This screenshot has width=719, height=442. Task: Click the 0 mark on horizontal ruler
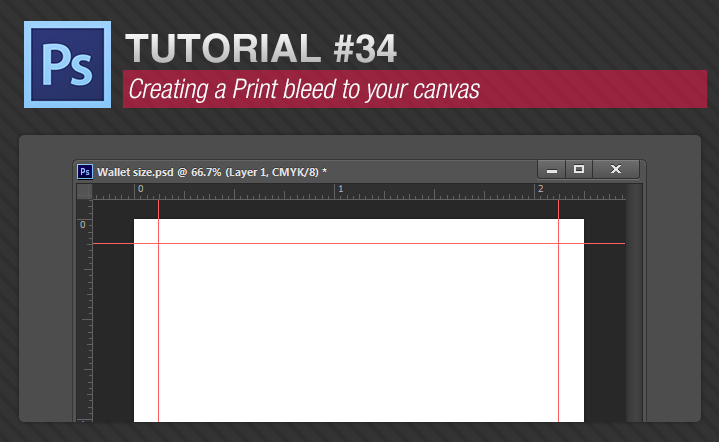point(141,189)
